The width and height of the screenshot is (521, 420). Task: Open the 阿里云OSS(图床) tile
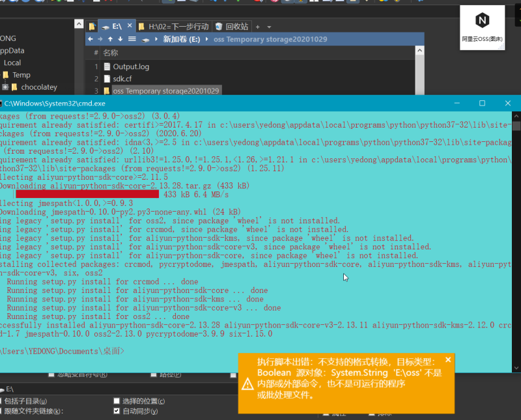tap(482, 27)
